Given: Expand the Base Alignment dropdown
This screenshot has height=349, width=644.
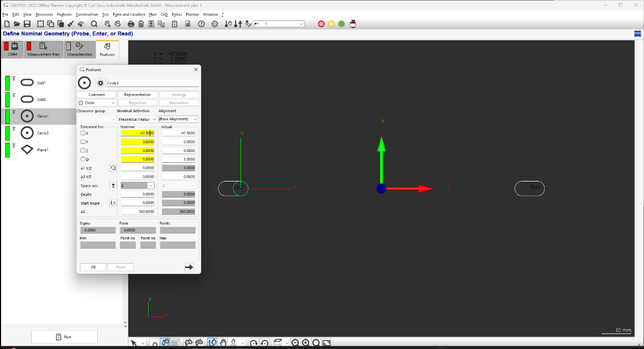Looking at the screenshot, I should coord(178,119).
